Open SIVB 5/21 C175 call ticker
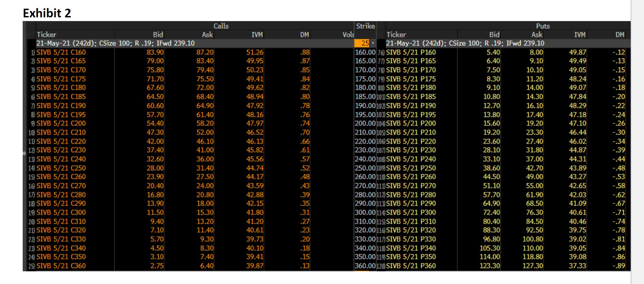Image resolution: width=644 pixels, height=284 pixels. pos(61,79)
